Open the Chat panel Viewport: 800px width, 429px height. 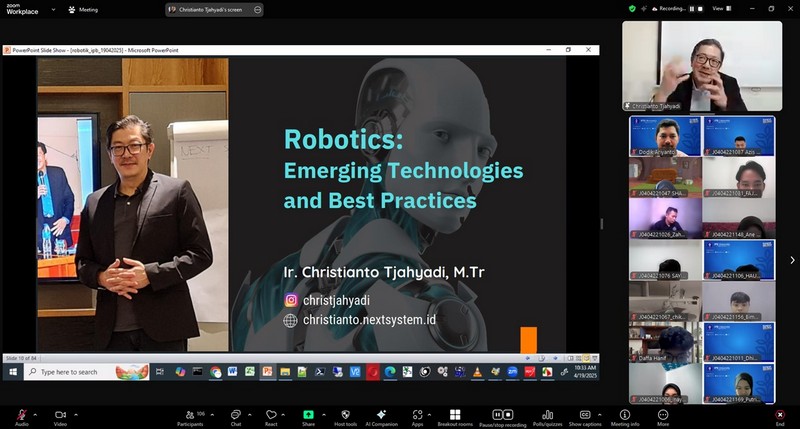[x=235, y=414]
